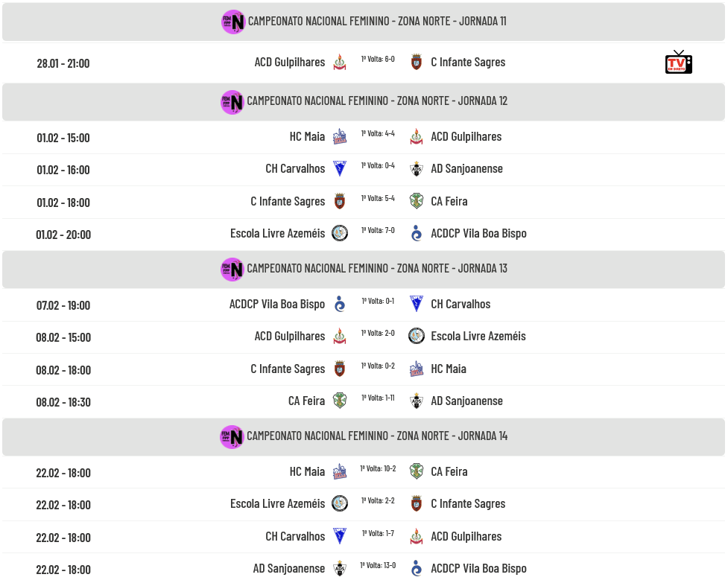The image size is (728, 586).
Task: Click the AD Sanjoanense crest in the 01.02 match
Action: click(x=417, y=169)
